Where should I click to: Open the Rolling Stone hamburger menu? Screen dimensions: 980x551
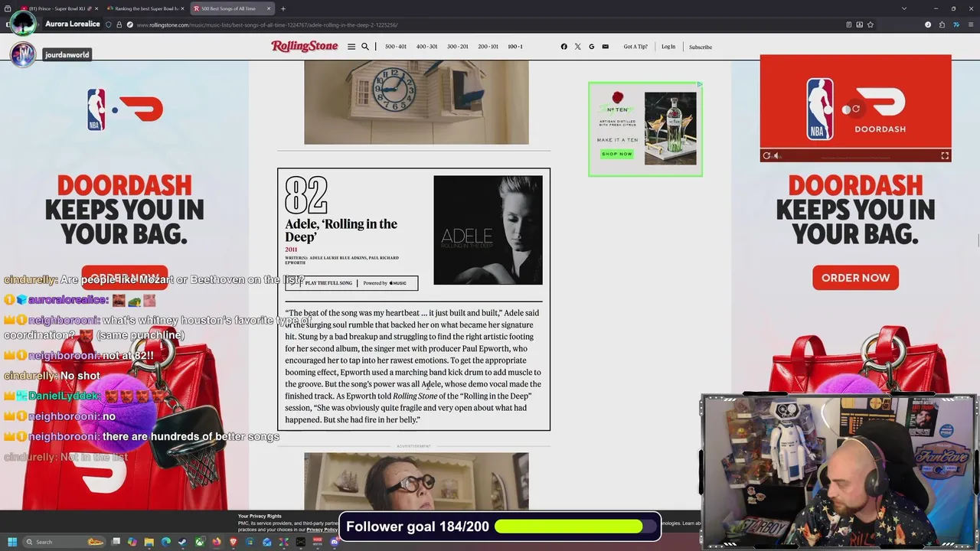pyautogui.click(x=351, y=47)
